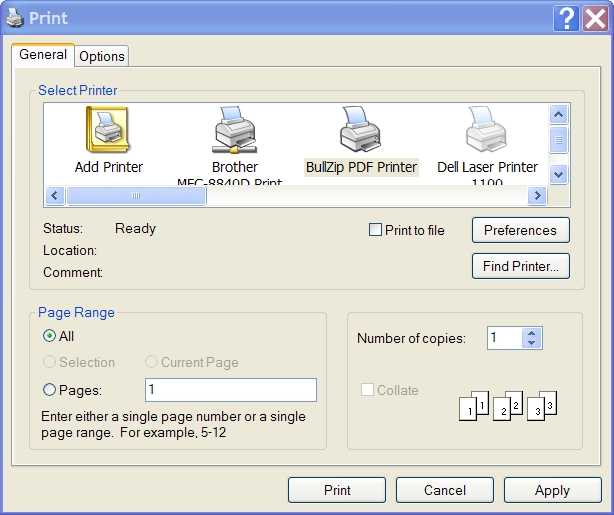Click the horizontal scrollbar thumb in the printer list
Viewport: 614px width, 515px height.
136,195
